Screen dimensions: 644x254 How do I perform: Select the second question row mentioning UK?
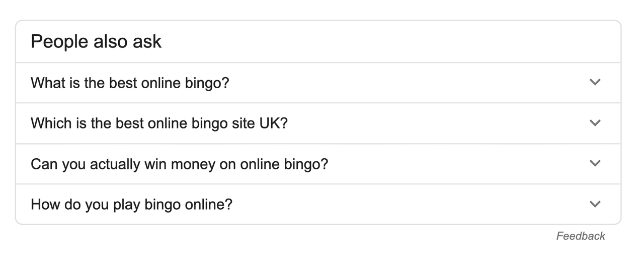click(318, 123)
